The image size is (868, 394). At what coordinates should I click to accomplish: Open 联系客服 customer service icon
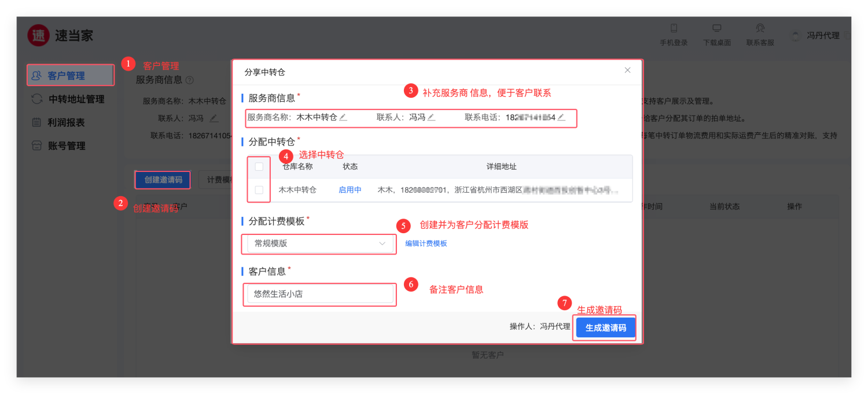pos(760,28)
